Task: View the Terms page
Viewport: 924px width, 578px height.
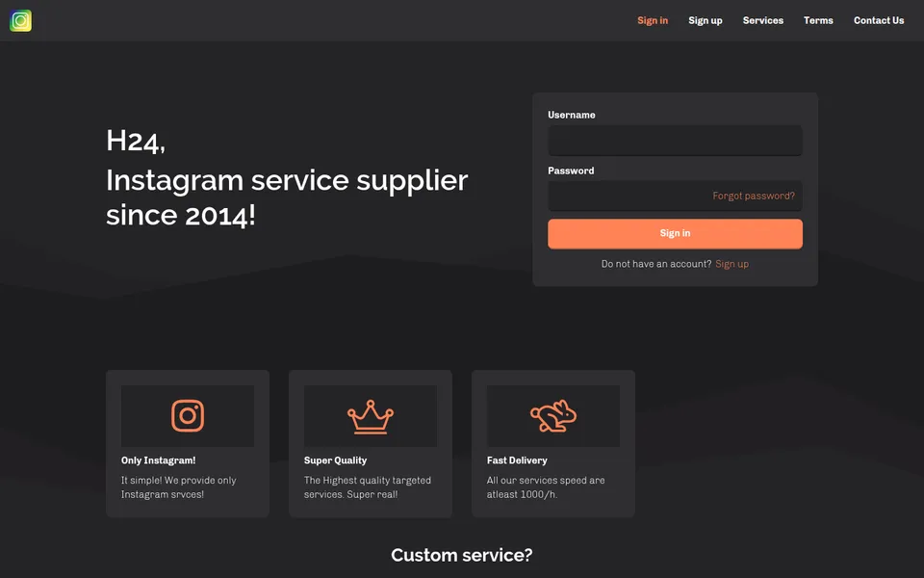Action: [x=818, y=20]
